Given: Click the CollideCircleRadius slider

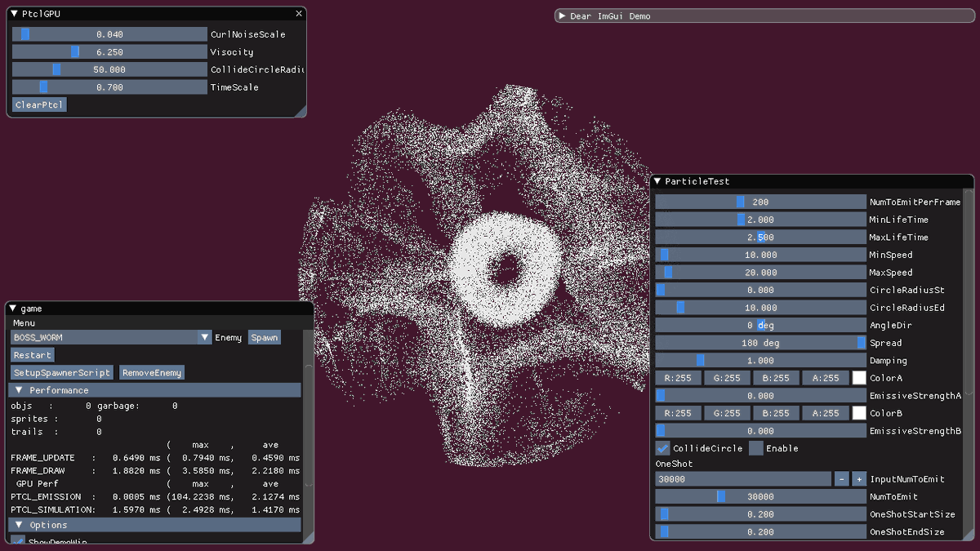Looking at the screenshot, I should coord(109,69).
